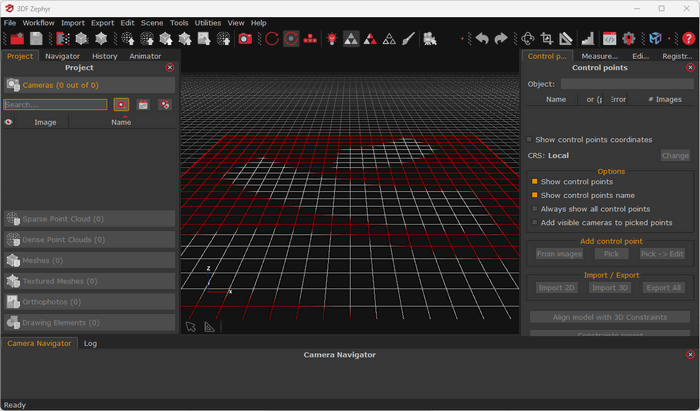Click the red help question mark icon
700x411 pixels.
point(688,39)
